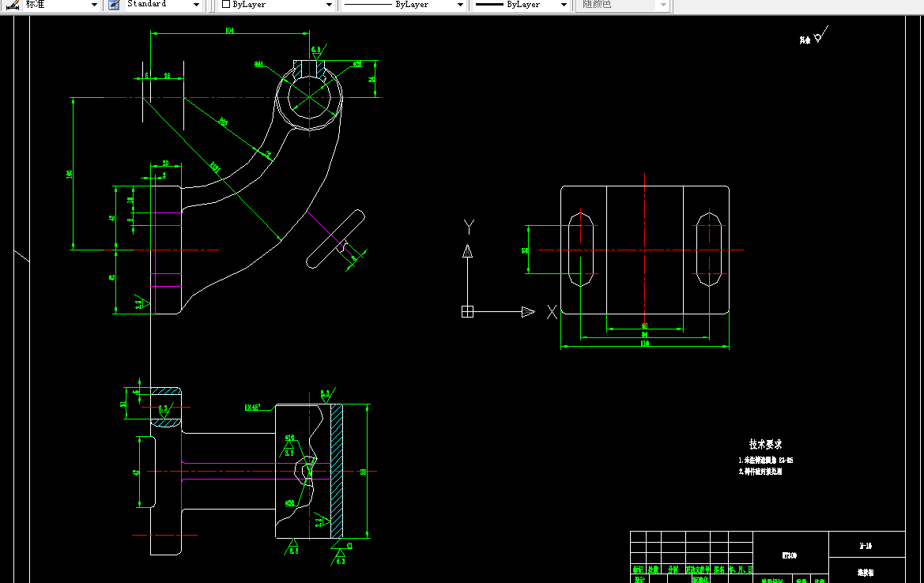The image size is (924, 583).
Task: Select the 100 vertical dimension text
Action: click(x=70, y=175)
